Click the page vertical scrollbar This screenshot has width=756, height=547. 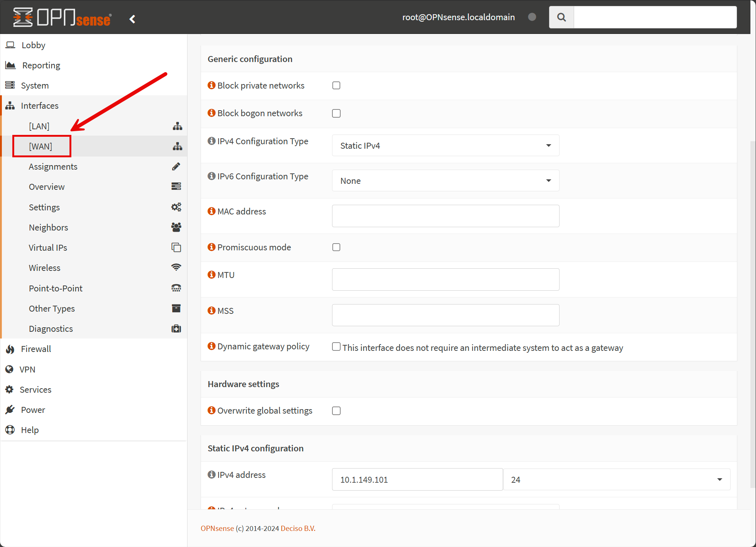click(753, 314)
